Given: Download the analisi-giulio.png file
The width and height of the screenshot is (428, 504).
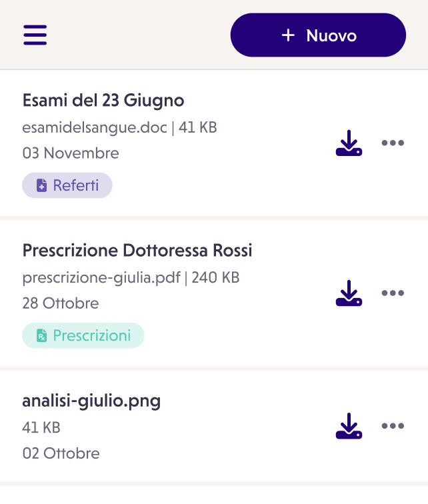Looking at the screenshot, I should (349, 427).
